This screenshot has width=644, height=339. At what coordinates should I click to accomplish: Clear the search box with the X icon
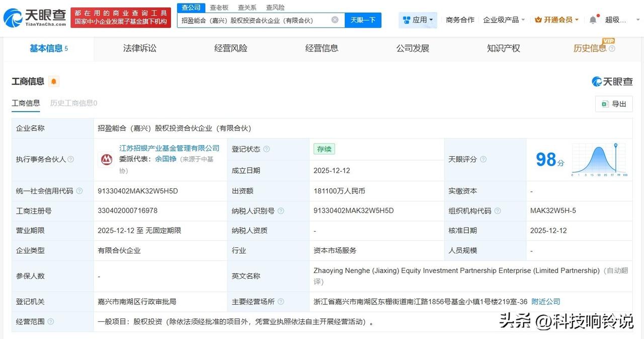(335, 20)
